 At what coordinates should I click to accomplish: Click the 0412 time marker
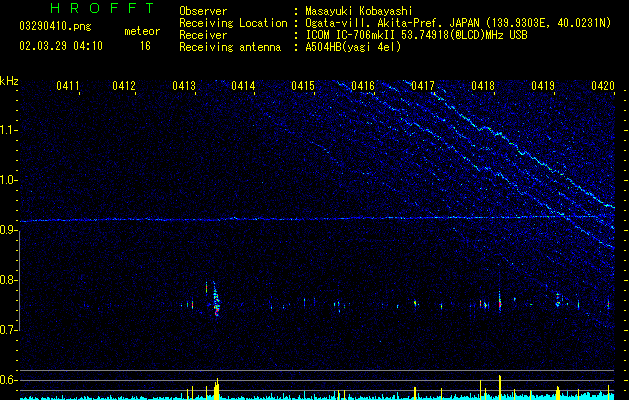point(124,86)
